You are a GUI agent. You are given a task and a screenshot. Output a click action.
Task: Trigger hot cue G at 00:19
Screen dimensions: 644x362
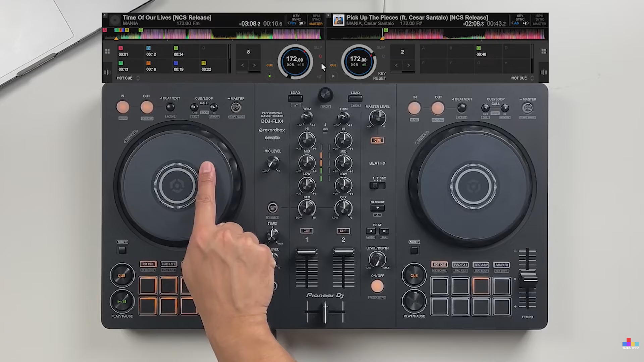(x=186, y=66)
